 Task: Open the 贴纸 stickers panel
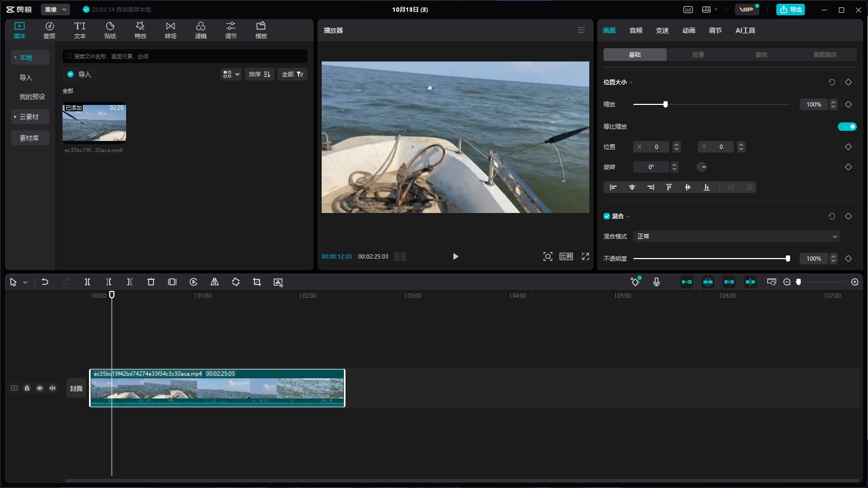point(110,30)
